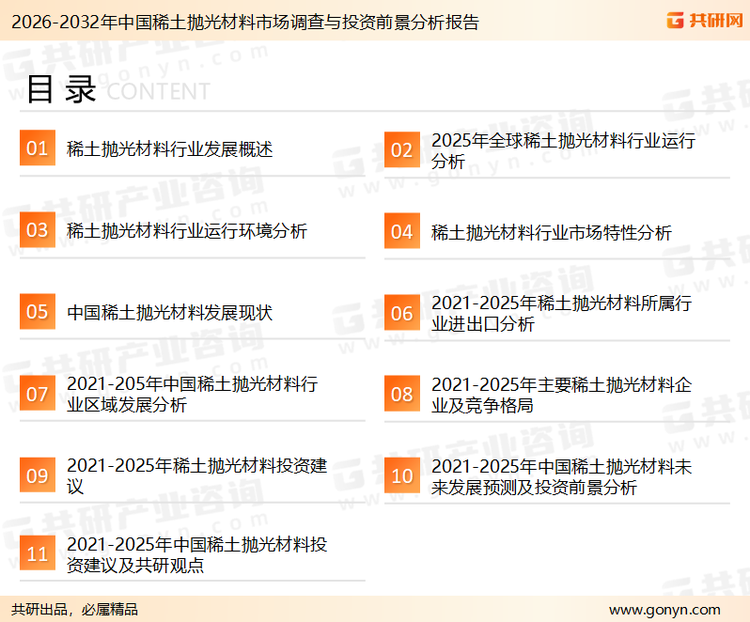This screenshot has height=622, width=750.
Task: Click the 共研网 logo in header
Action: (705, 20)
